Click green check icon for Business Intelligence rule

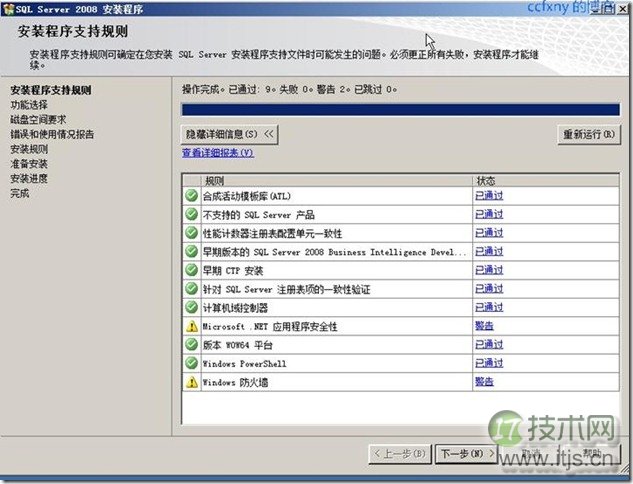191,251
